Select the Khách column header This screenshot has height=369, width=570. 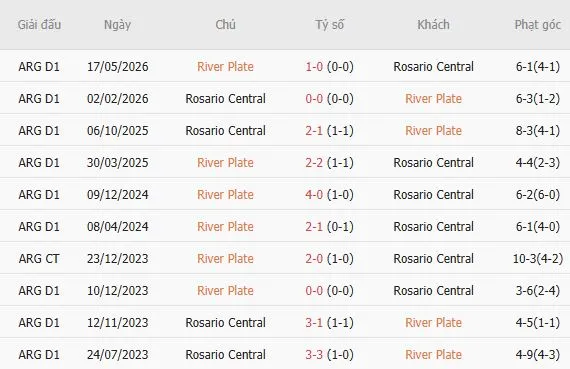[x=433, y=25]
